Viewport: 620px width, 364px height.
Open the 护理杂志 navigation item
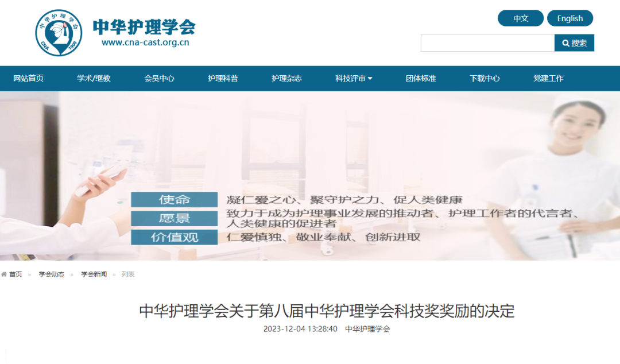286,78
